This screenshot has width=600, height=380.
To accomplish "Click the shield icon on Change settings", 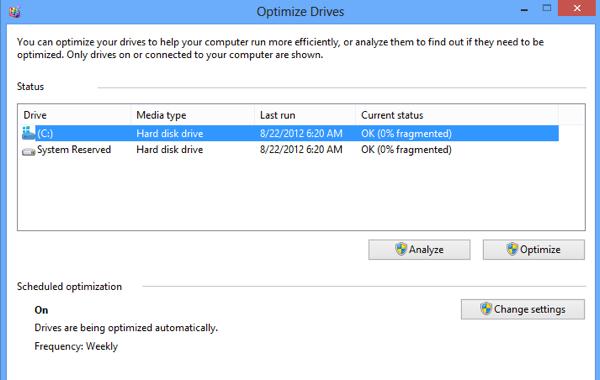I will [x=486, y=309].
